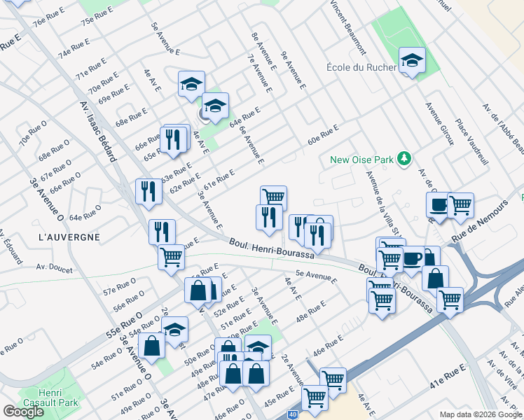Open the New Oise Park tree pin
The width and height of the screenshot is (524, 420).
pos(404,159)
